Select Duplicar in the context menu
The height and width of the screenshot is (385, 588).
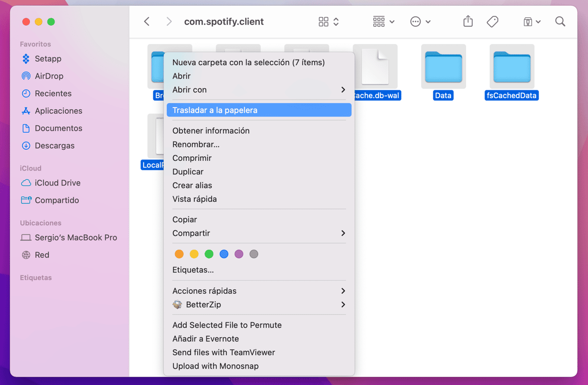259,171
